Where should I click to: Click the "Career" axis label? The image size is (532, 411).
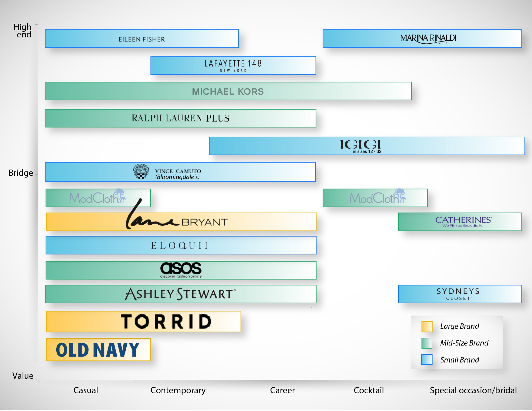283,390
